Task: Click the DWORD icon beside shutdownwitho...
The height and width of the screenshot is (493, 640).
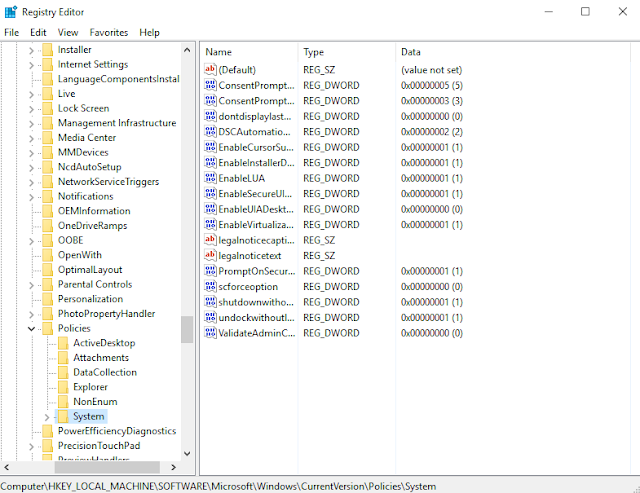Action: pos(210,302)
